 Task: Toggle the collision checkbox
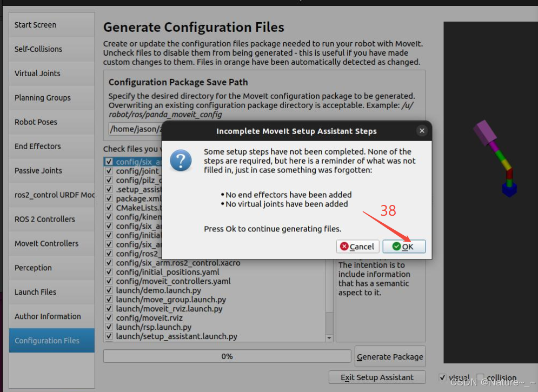480,377
